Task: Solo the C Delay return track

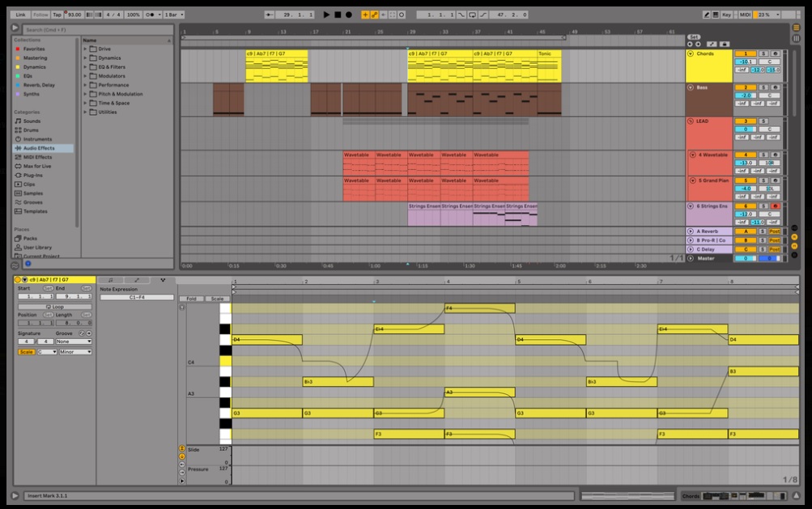Action: pyautogui.click(x=763, y=249)
